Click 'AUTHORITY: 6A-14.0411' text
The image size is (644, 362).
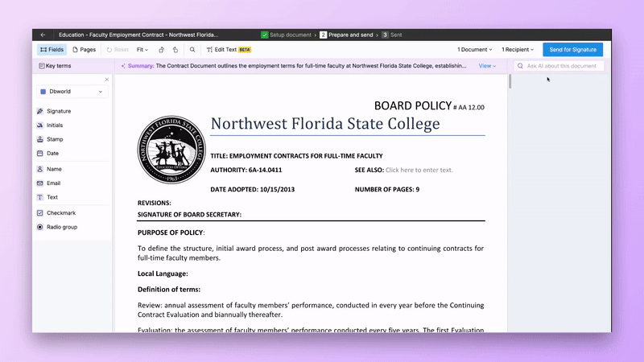[246, 170]
